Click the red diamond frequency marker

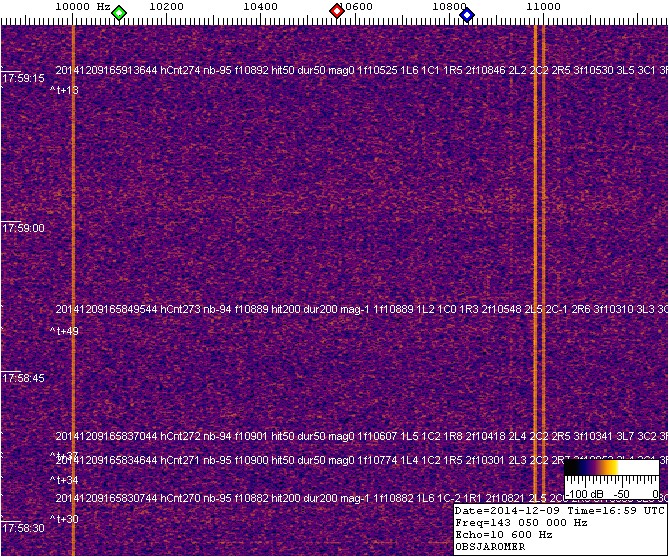click(x=337, y=12)
